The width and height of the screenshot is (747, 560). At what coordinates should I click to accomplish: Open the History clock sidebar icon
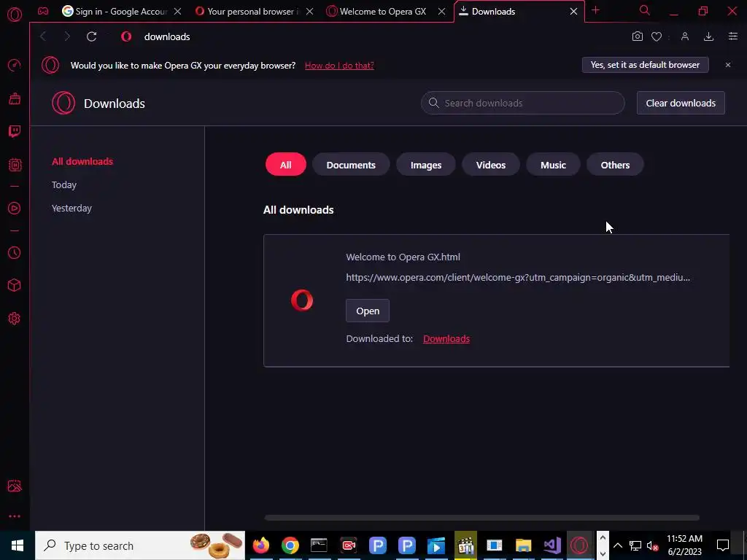[x=15, y=252]
